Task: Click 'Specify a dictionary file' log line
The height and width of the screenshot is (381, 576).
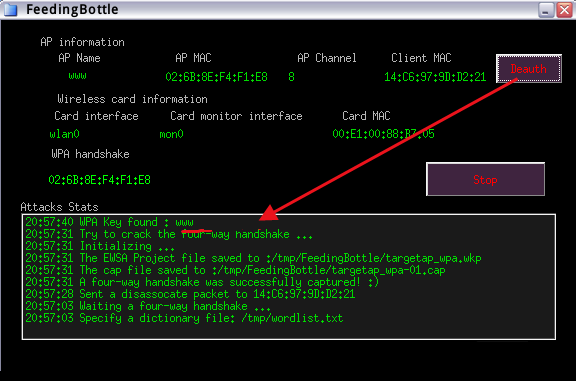Action: coord(184,318)
